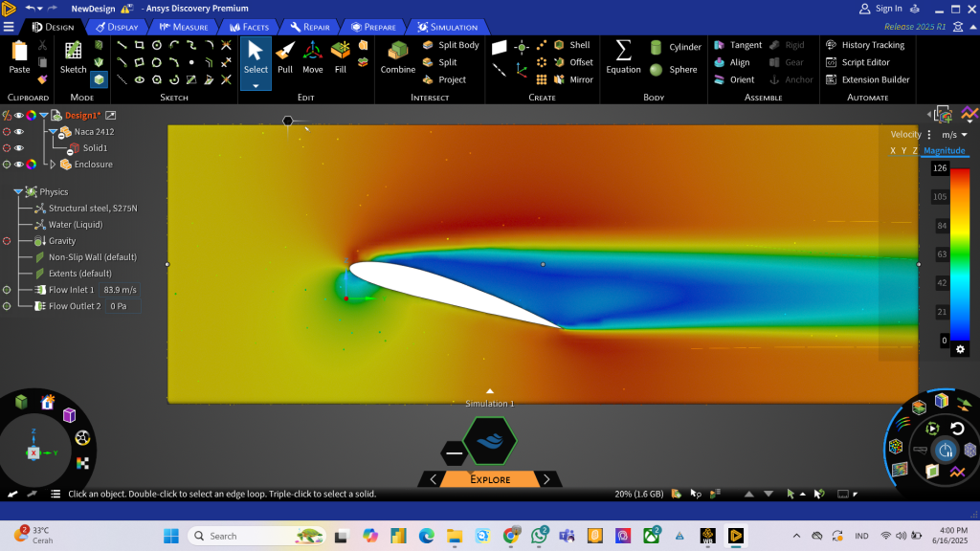
Task: Collapse the Physics tree section
Action: pos(18,192)
